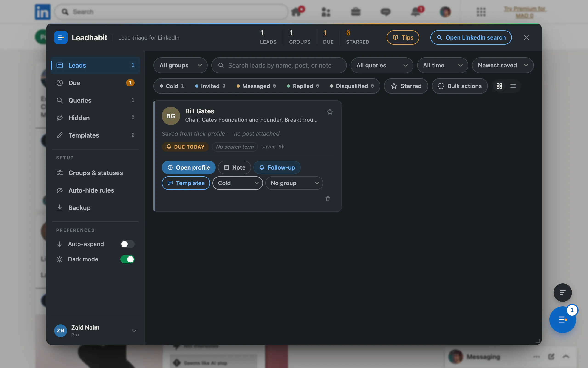Switch to grid view layout
The height and width of the screenshot is (368, 588).
(499, 86)
